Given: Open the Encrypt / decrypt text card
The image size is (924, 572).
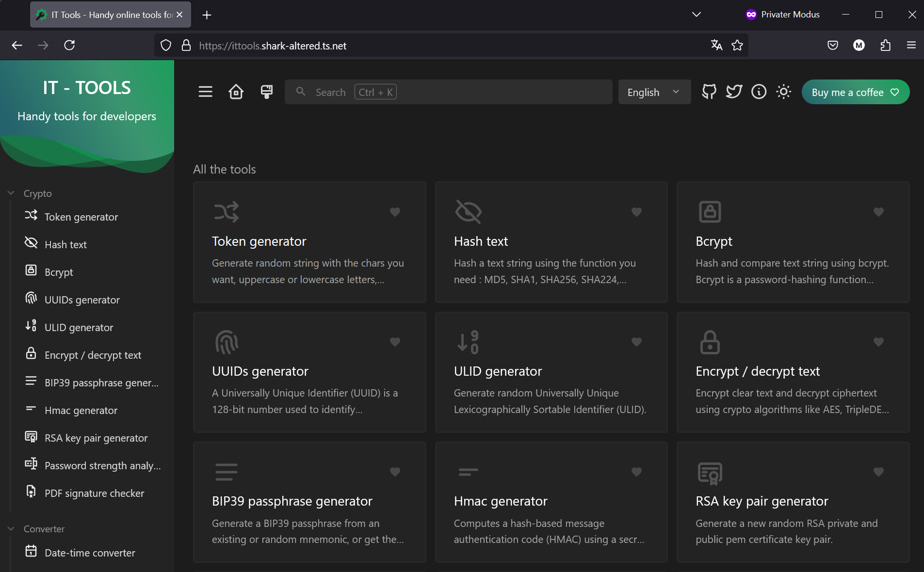Looking at the screenshot, I should 793,372.
